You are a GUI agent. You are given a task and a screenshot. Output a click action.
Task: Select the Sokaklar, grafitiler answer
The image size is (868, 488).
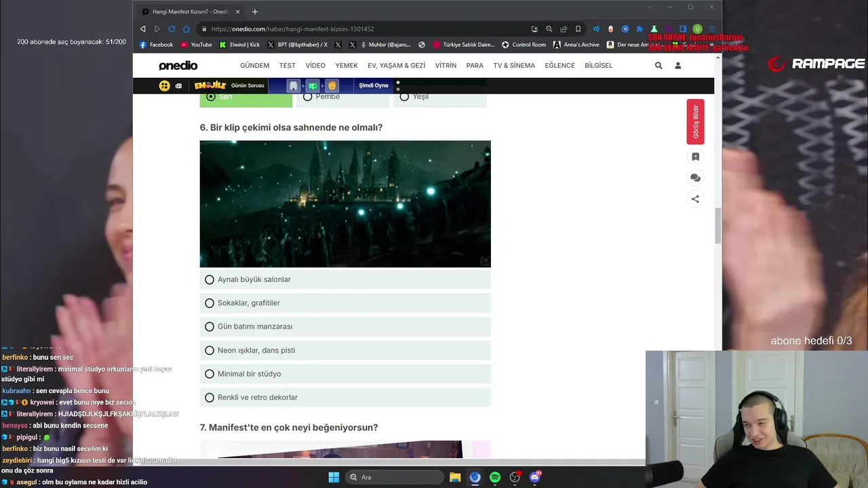pos(345,303)
